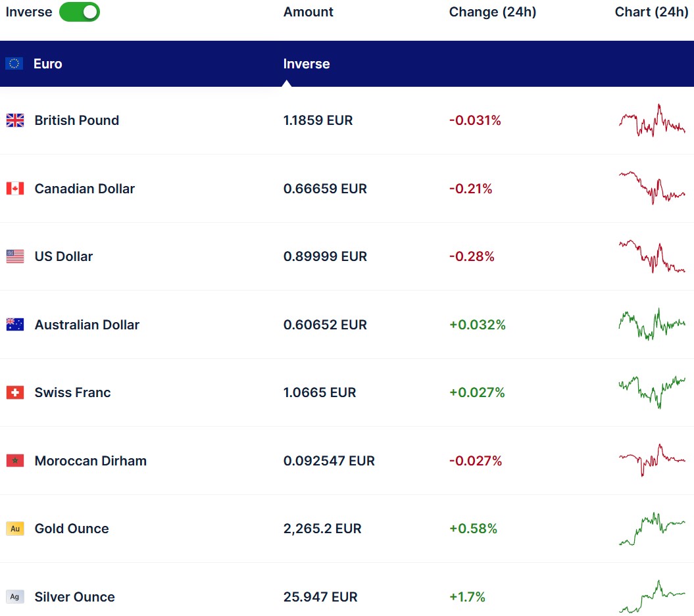
Task: Toggle the Inverse switch off
Action: click(80, 12)
